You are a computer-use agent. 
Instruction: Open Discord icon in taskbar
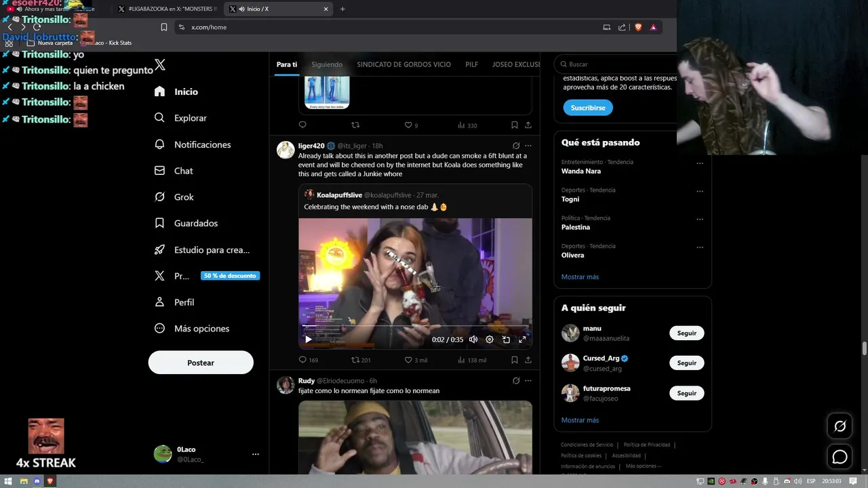click(37, 481)
